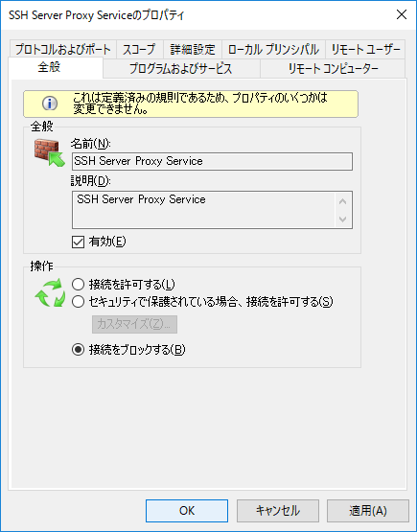This screenshot has height=532, width=417.
Task: Click the OK button
Action: click(x=187, y=511)
